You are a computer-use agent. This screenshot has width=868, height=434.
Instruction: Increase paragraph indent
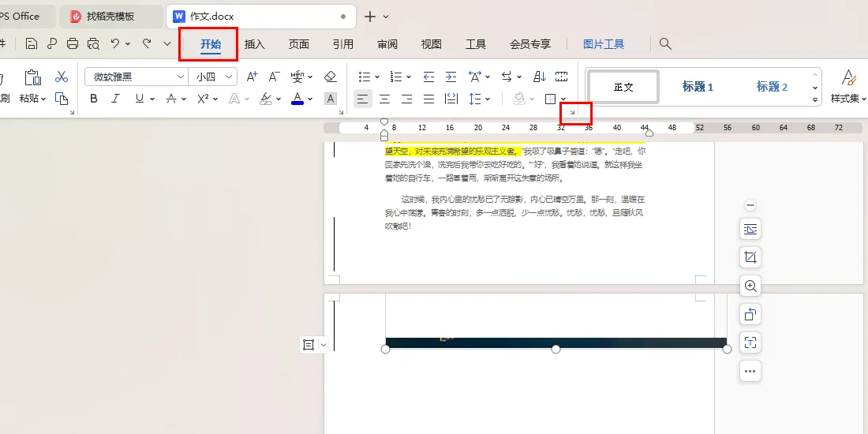click(x=451, y=77)
